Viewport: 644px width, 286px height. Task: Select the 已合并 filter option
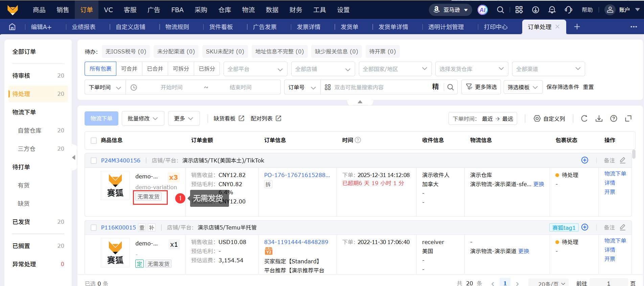pyautogui.click(x=155, y=69)
